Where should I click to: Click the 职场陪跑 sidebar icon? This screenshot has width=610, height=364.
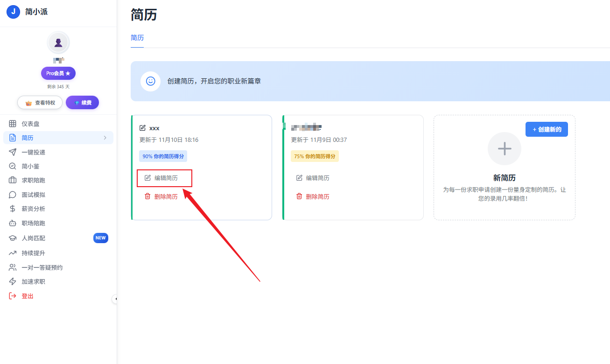[x=13, y=223]
